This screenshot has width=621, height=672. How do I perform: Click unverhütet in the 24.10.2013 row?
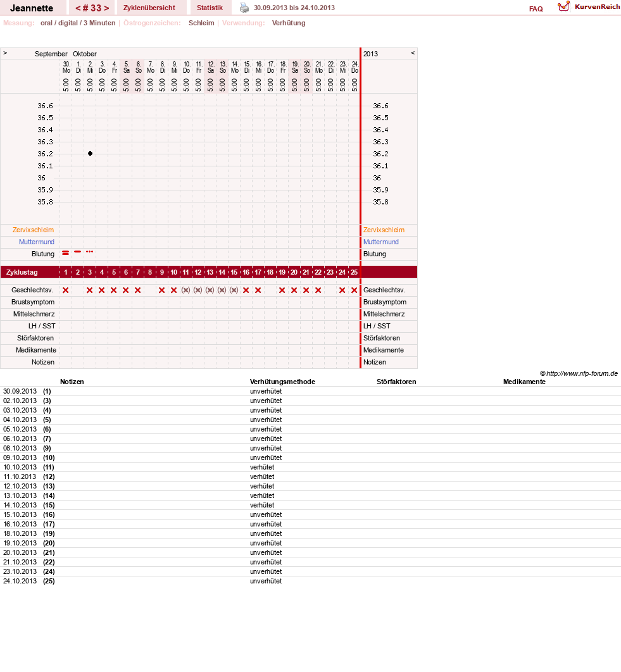pyautogui.click(x=266, y=581)
